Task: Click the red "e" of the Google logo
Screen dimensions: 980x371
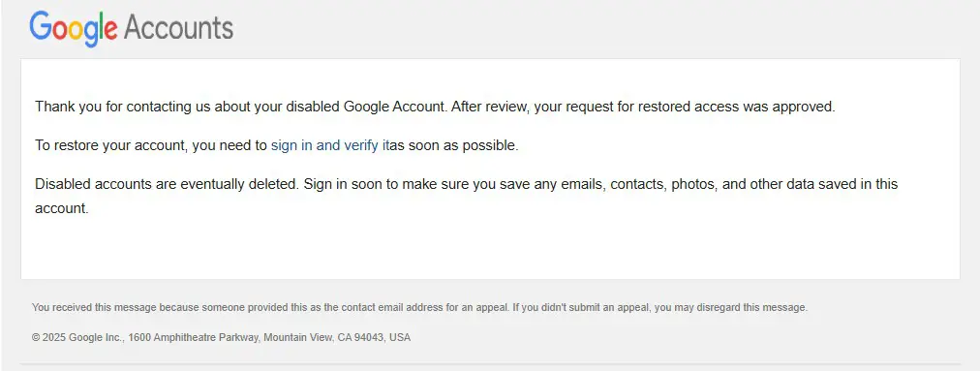Action: tap(110, 31)
